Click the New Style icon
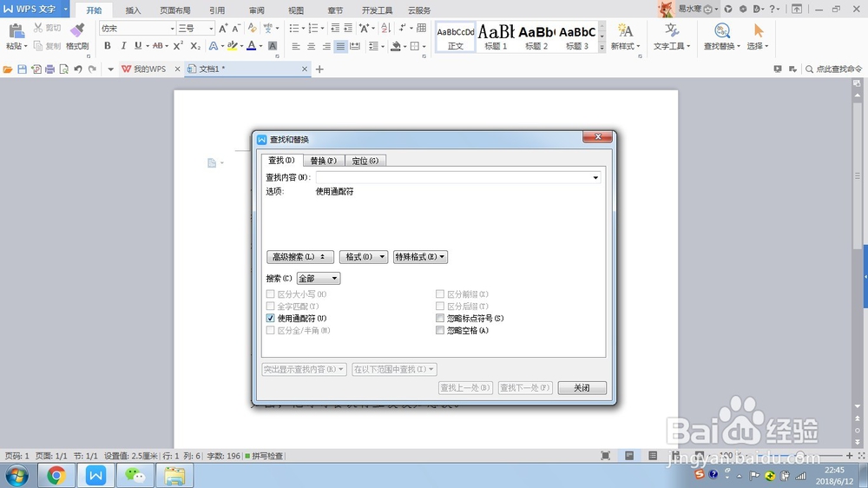The height and width of the screenshot is (488, 868). click(625, 31)
